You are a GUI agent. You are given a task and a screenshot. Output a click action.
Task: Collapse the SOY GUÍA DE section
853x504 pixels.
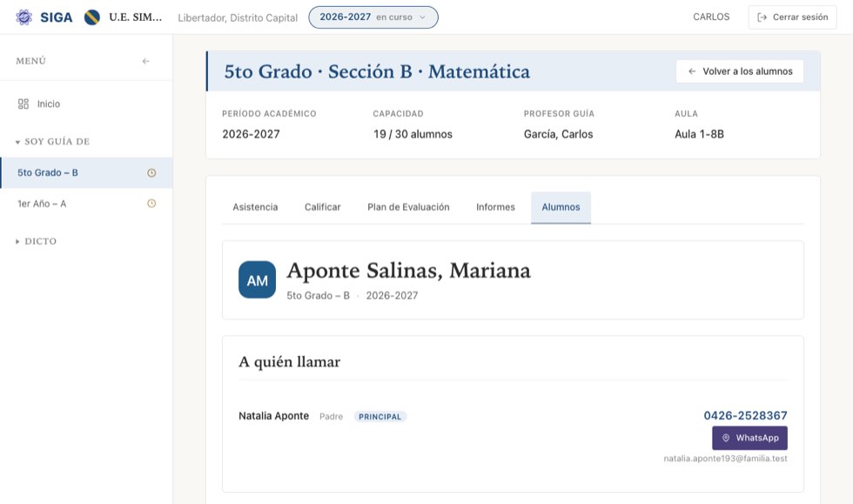coord(53,142)
